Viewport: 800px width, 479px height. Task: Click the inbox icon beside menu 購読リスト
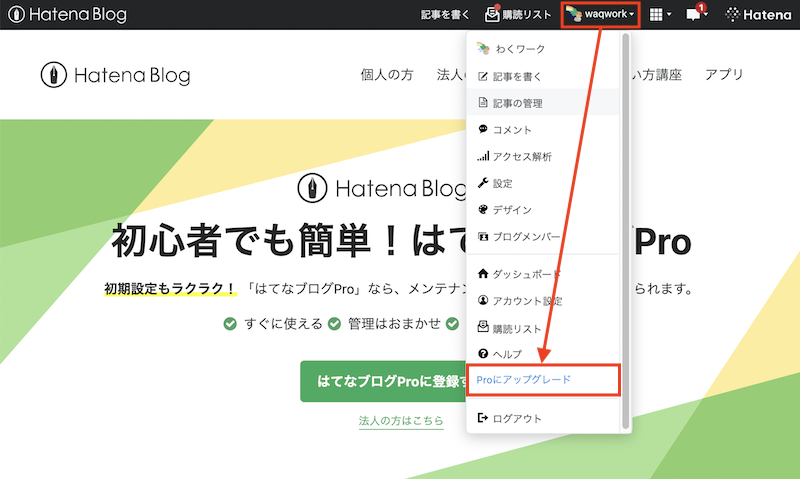point(483,326)
